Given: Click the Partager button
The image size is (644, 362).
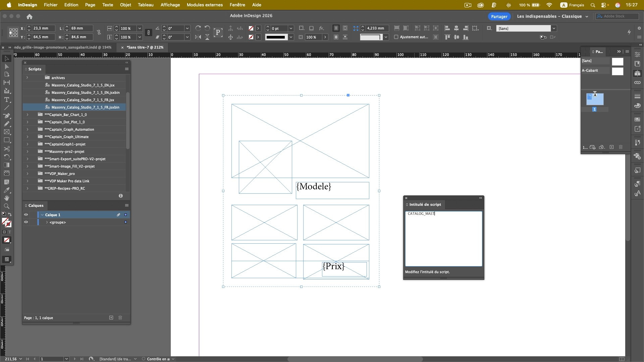Looking at the screenshot, I should 499,16.
